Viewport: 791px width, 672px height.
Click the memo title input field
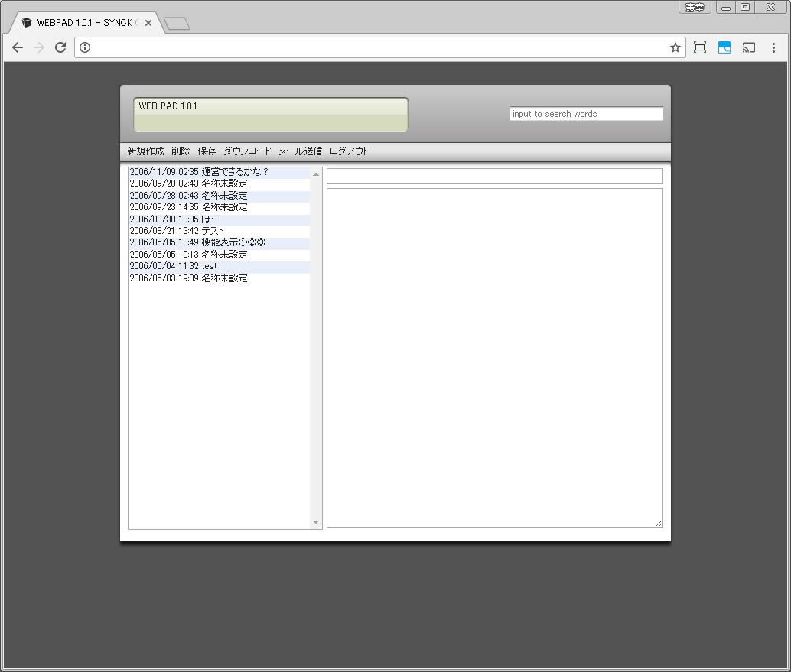click(x=495, y=176)
